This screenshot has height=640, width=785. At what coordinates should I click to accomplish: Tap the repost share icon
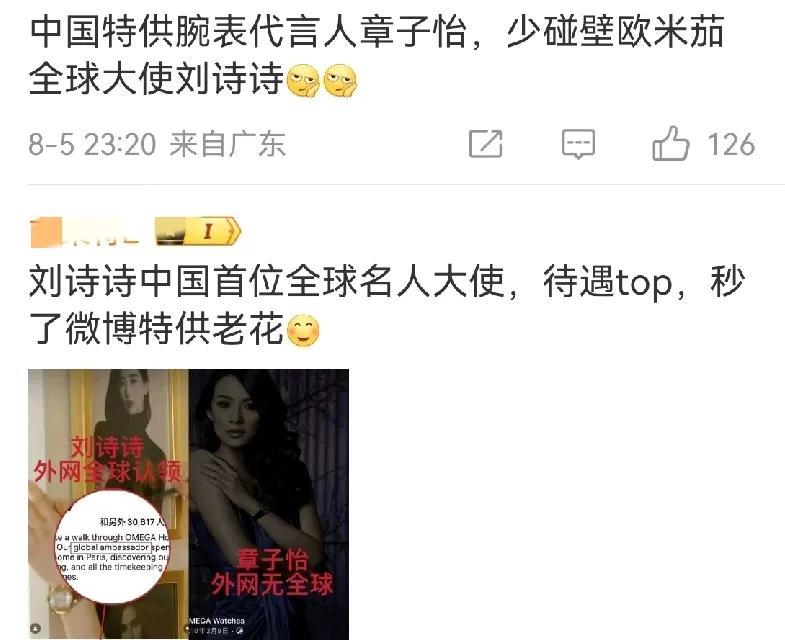pyautogui.click(x=485, y=144)
